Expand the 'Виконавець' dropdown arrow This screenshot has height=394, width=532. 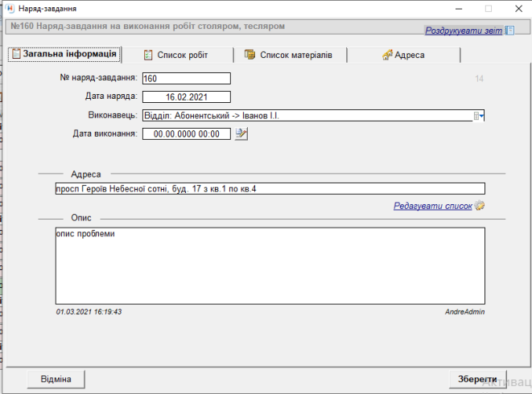coord(479,116)
